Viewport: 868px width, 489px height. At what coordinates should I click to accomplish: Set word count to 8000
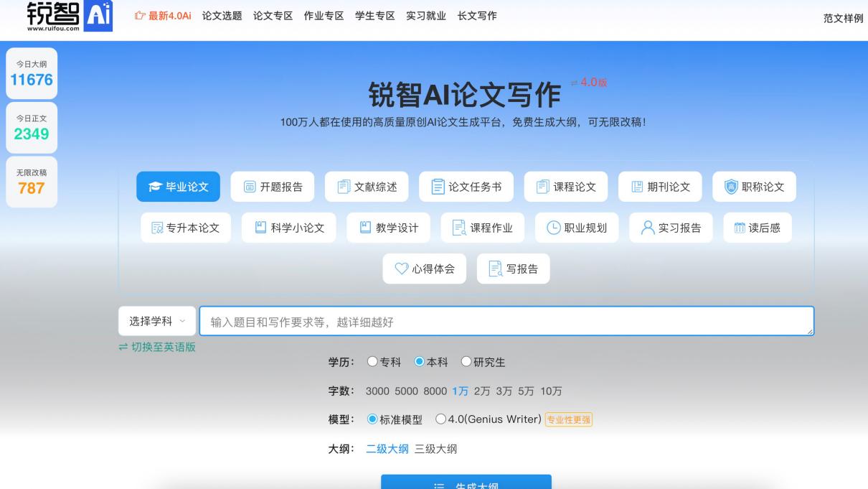pos(435,391)
